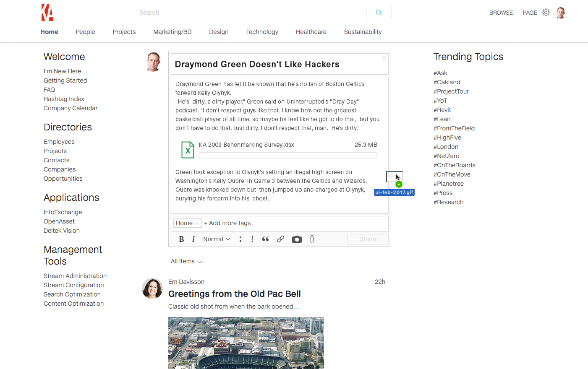Apply blockquote formatting
588x369 pixels.
click(x=265, y=239)
